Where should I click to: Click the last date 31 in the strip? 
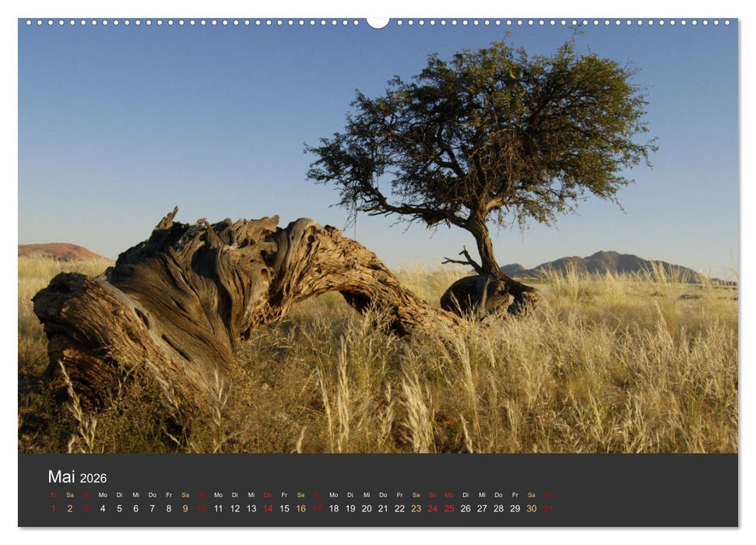[547, 508]
